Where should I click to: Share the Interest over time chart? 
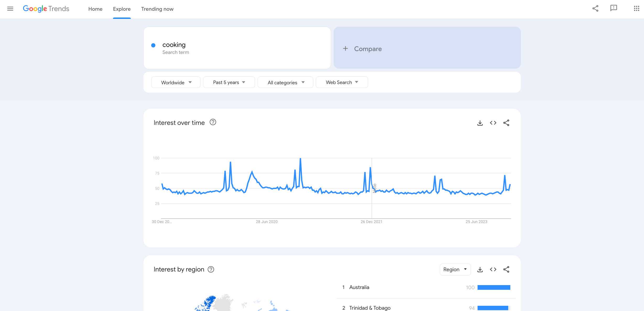click(506, 123)
